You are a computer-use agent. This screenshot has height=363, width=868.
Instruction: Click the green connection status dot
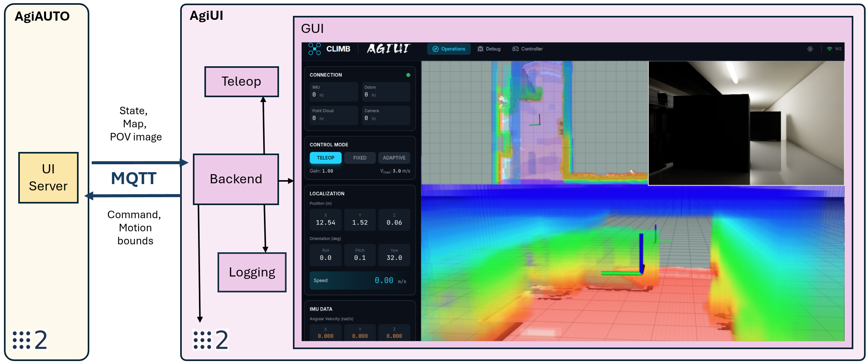408,75
